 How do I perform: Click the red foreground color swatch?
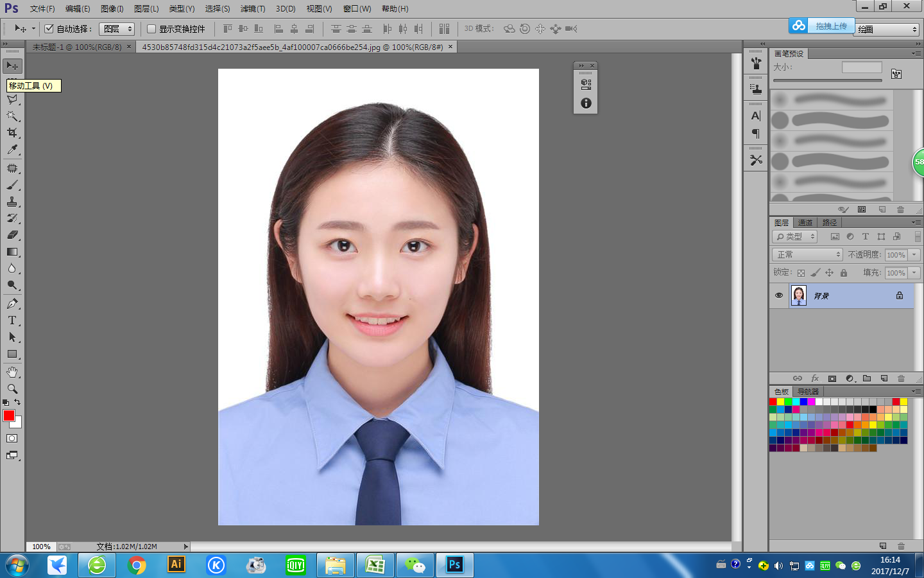coord(9,416)
